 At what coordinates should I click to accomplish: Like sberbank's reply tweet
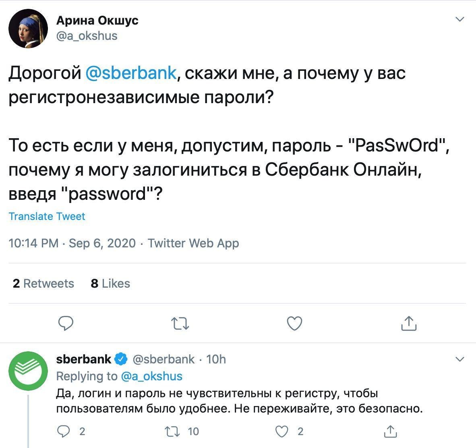click(282, 431)
